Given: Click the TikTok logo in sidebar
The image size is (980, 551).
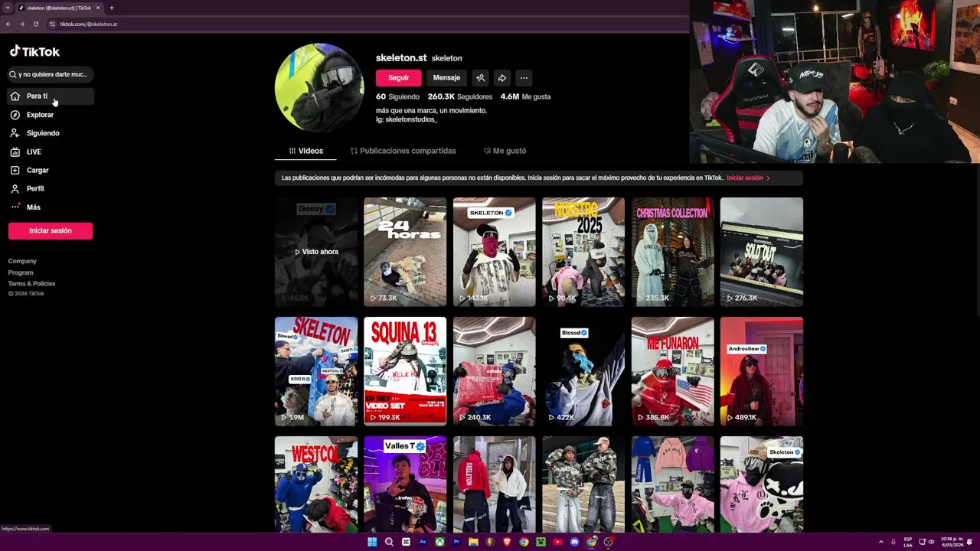Looking at the screenshot, I should (x=34, y=51).
